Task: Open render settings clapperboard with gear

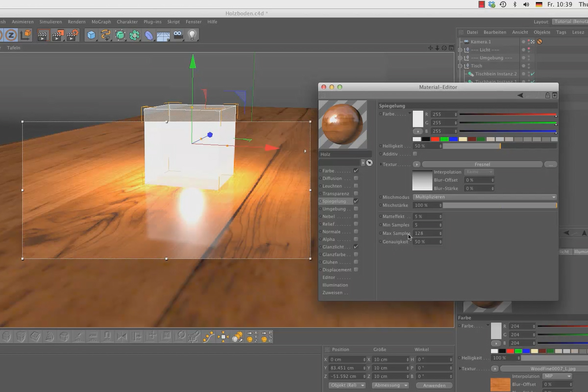Action: [x=73, y=35]
